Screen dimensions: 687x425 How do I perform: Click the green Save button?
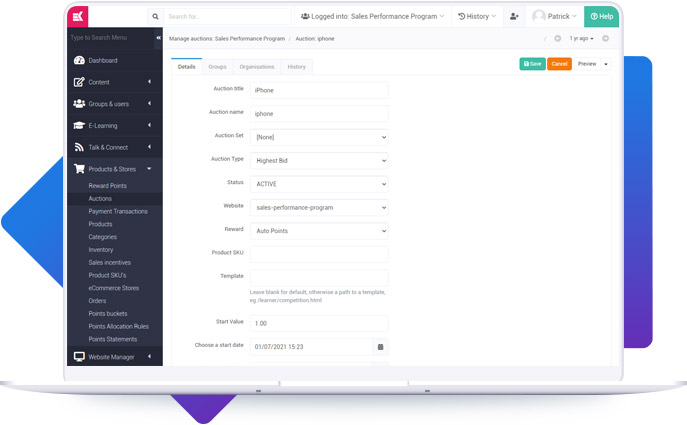pyautogui.click(x=532, y=64)
